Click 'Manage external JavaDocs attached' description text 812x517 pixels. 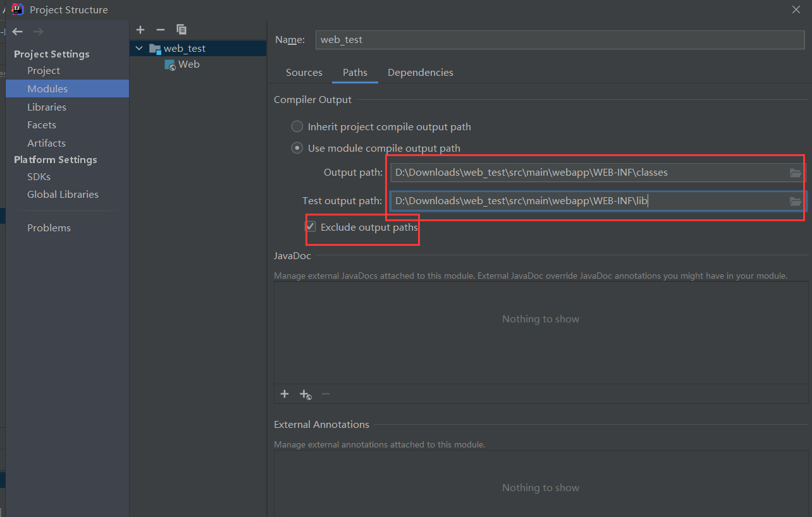click(x=531, y=276)
